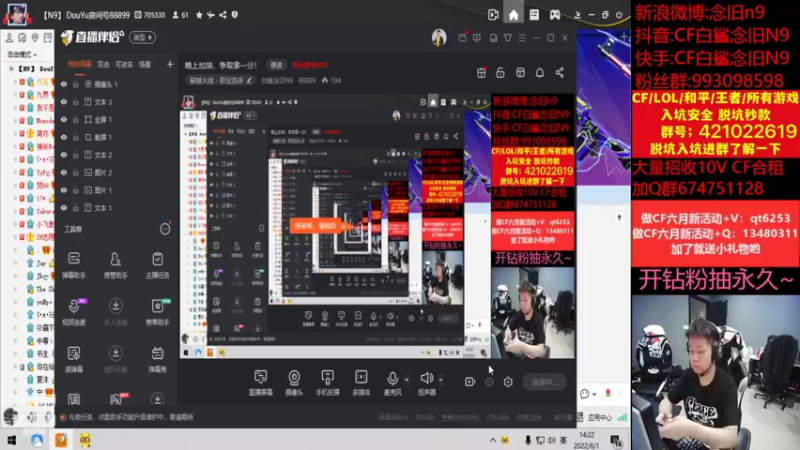Add a new scene with plus button
This screenshot has height=450, width=800.
tap(169, 64)
